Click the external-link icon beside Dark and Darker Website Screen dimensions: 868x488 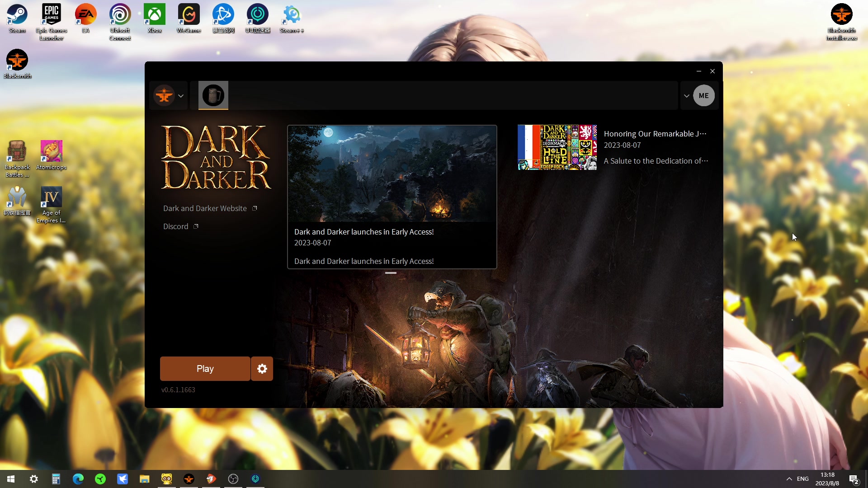point(255,208)
